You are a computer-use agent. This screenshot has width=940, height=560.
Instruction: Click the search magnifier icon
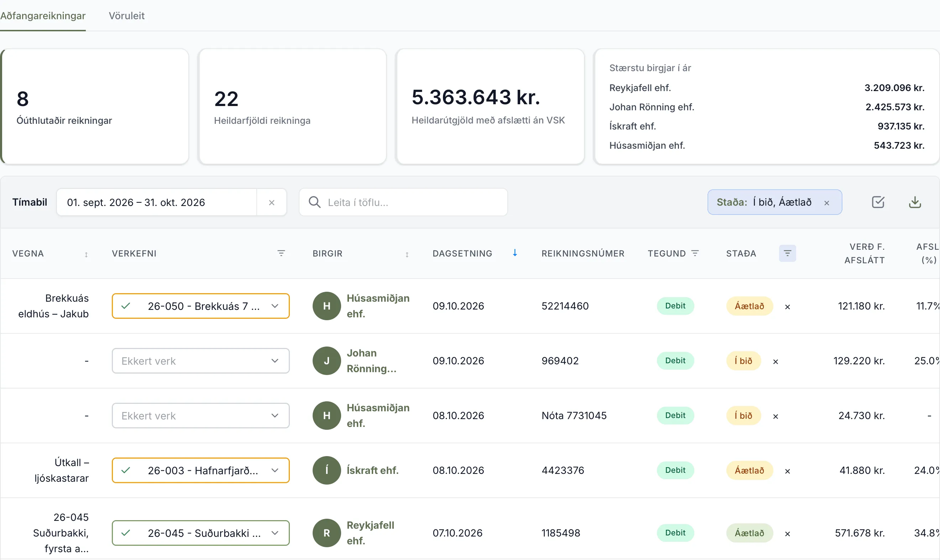(315, 202)
